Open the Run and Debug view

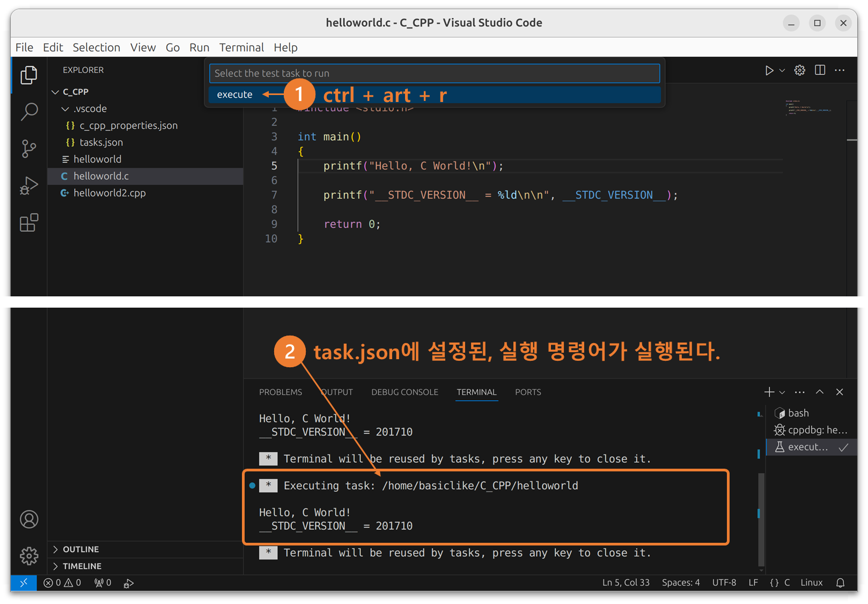click(x=29, y=186)
